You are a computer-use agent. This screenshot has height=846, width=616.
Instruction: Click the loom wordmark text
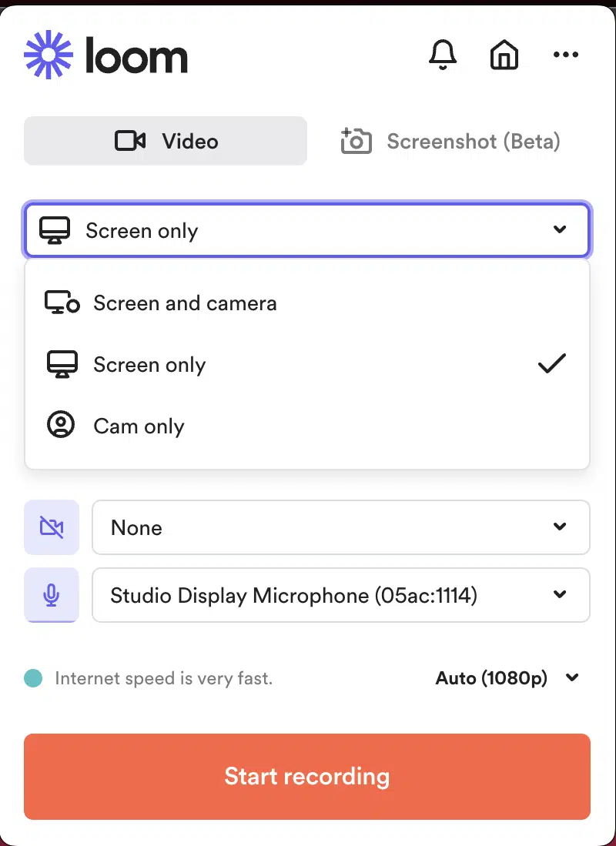pyautogui.click(x=136, y=55)
